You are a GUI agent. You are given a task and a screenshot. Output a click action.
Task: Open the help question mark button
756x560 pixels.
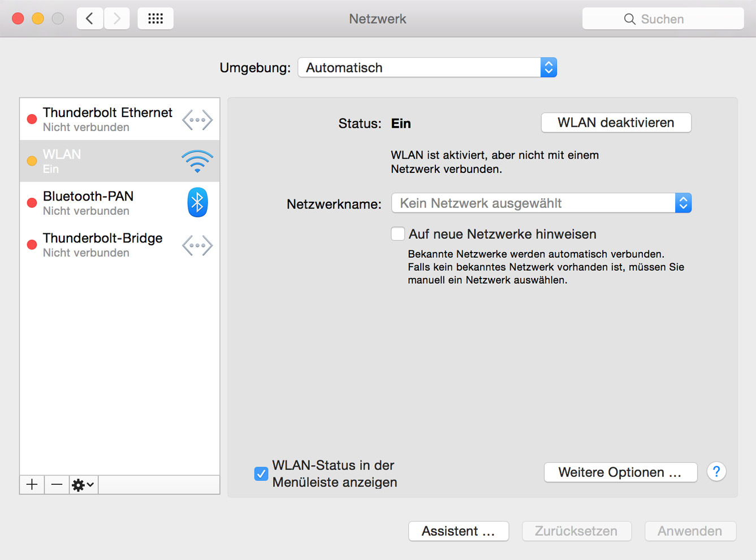click(x=716, y=472)
